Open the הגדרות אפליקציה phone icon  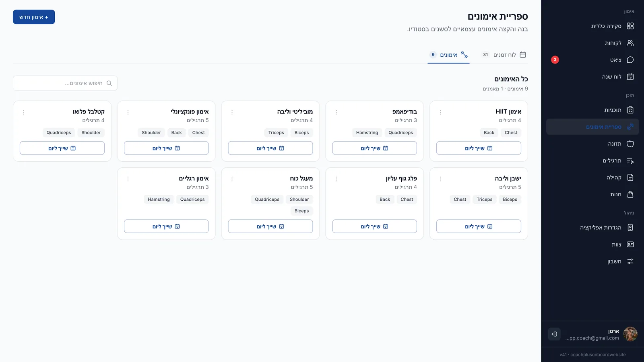coord(630,228)
